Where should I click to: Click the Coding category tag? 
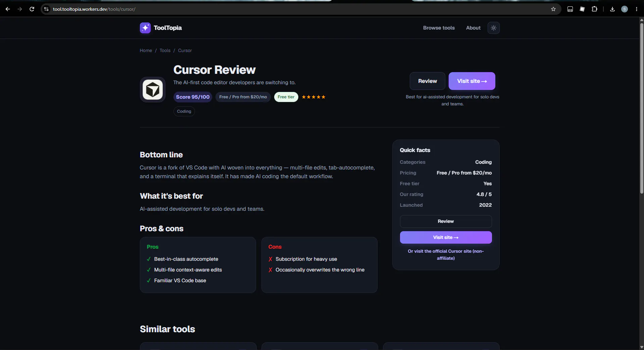coord(184,111)
